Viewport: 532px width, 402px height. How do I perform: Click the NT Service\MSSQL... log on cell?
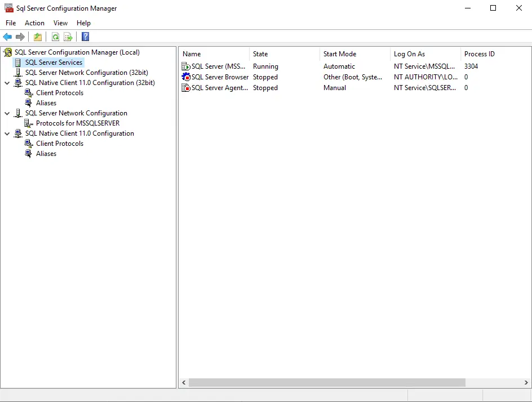coord(424,66)
